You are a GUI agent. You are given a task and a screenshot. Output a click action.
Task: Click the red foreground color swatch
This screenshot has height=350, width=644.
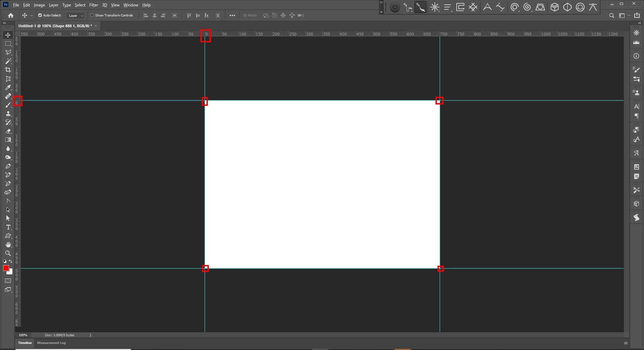point(6,268)
